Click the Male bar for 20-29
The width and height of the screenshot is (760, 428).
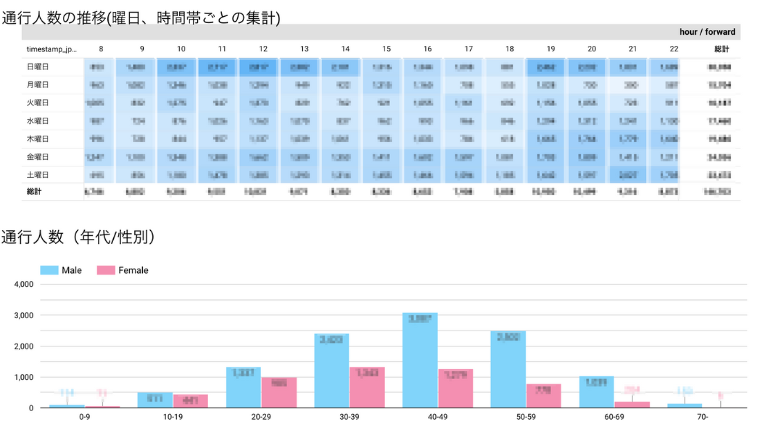click(243, 387)
